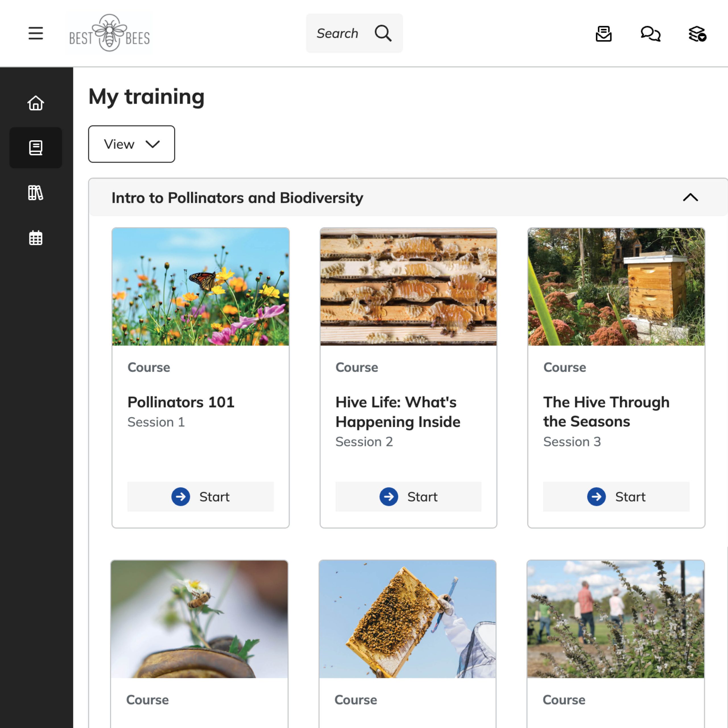Image resolution: width=728 pixels, height=728 pixels.
Task: Click arrow icon on Hive Through Seasons Start
Action: 597,497
